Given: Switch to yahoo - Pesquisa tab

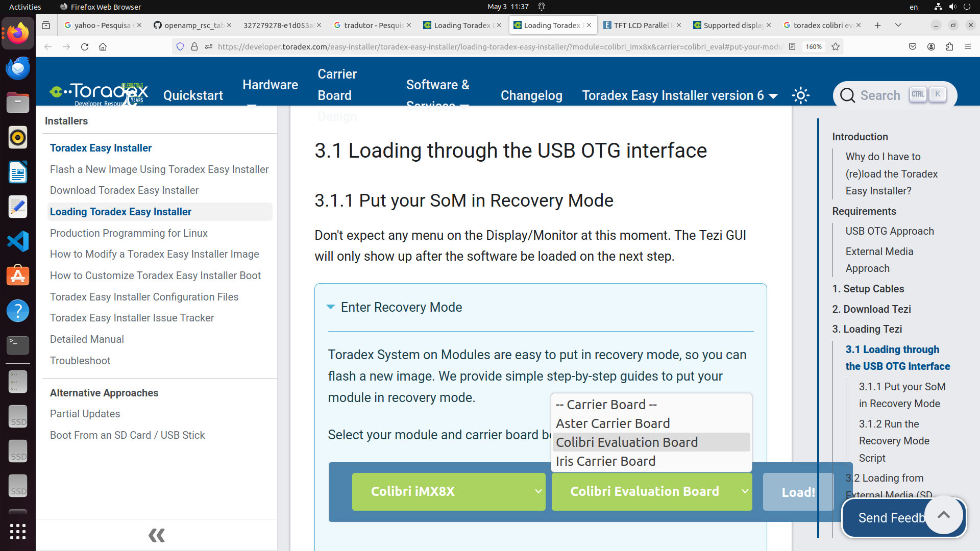Looking at the screenshot, I should click(103, 25).
